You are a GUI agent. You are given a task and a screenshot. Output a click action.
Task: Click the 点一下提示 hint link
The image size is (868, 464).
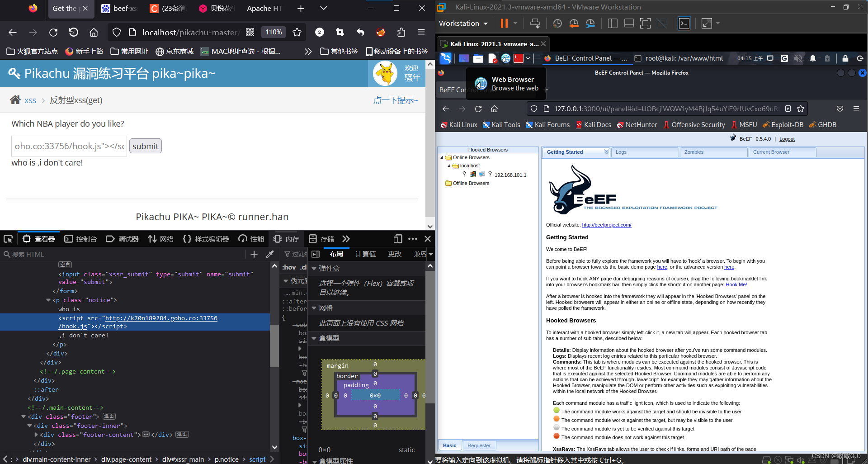tap(396, 100)
